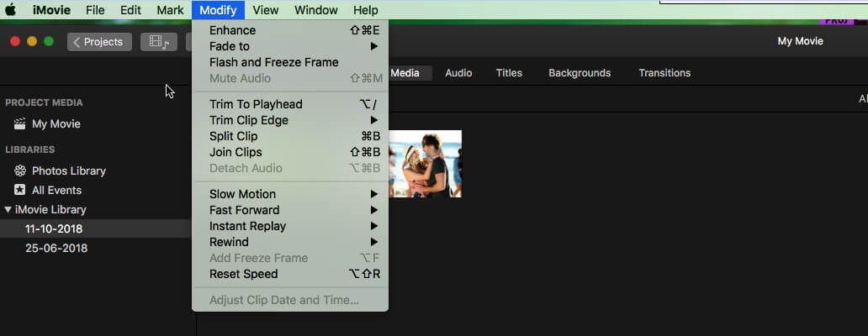Open the View menu

pos(266,10)
